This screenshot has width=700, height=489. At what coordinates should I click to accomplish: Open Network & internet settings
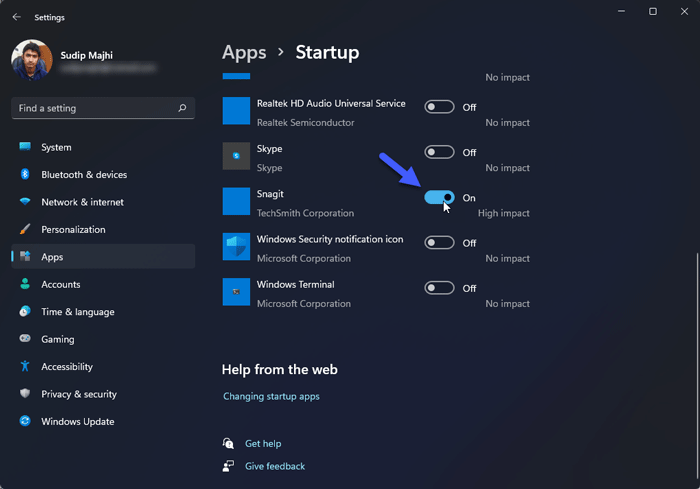click(103, 202)
